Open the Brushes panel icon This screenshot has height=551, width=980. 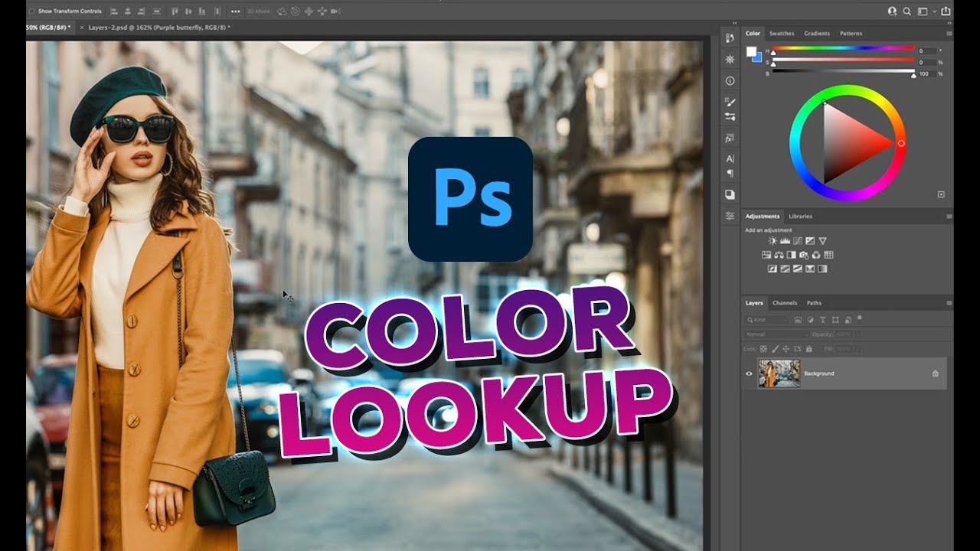coord(730,102)
